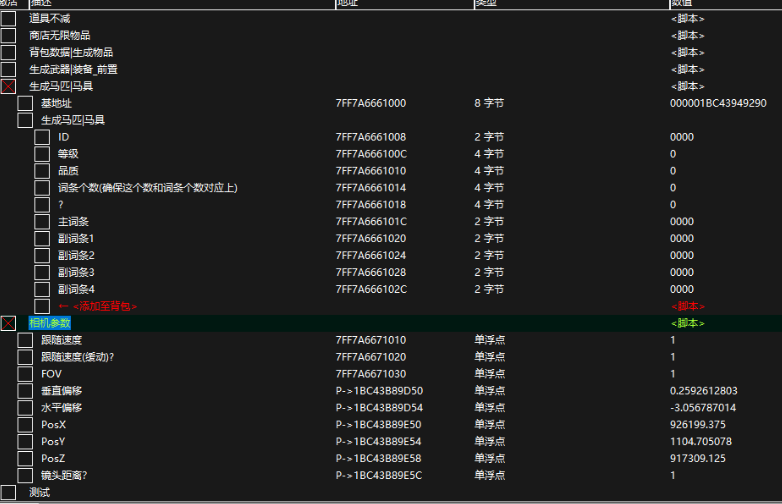Select the 测试 entry at the bottom
Viewport: 782px width, 504px height.
pyautogui.click(x=39, y=492)
